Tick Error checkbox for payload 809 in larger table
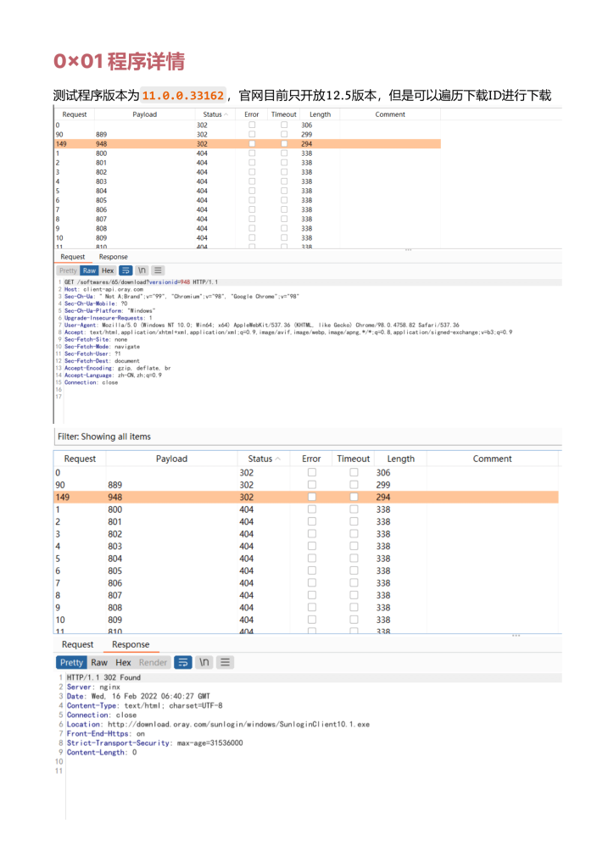This screenshot has width=614, height=868. click(312, 620)
